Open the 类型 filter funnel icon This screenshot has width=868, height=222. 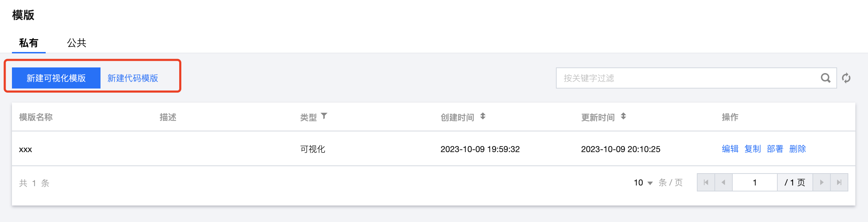324,116
